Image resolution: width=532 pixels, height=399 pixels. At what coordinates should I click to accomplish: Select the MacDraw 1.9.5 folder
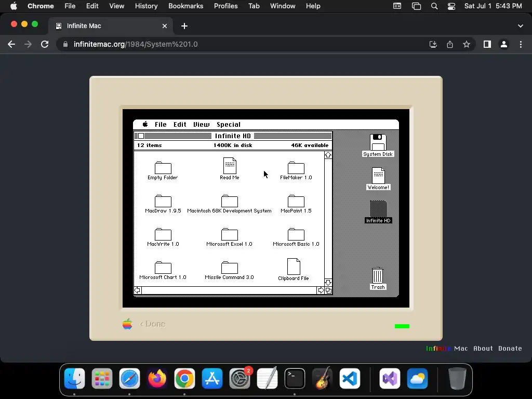pos(163,201)
